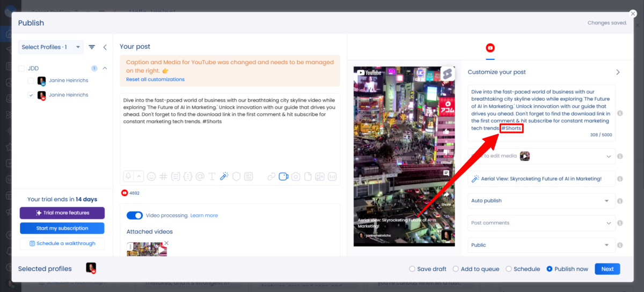Screen dimensions: 644x292
Task: Open the Public visibility dropdown
Action: coord(542,245)
